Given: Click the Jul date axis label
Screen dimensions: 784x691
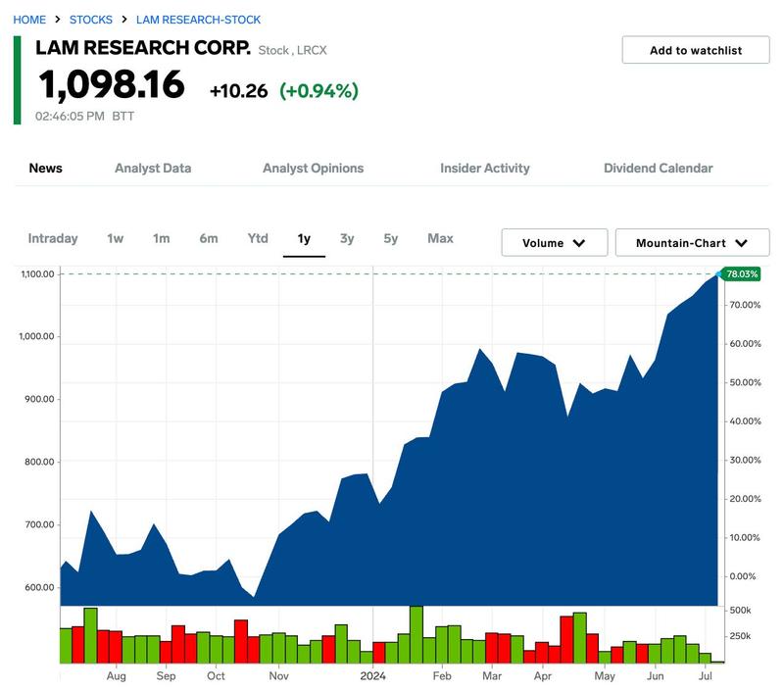Looking at the screenshot, I should 706,676.
